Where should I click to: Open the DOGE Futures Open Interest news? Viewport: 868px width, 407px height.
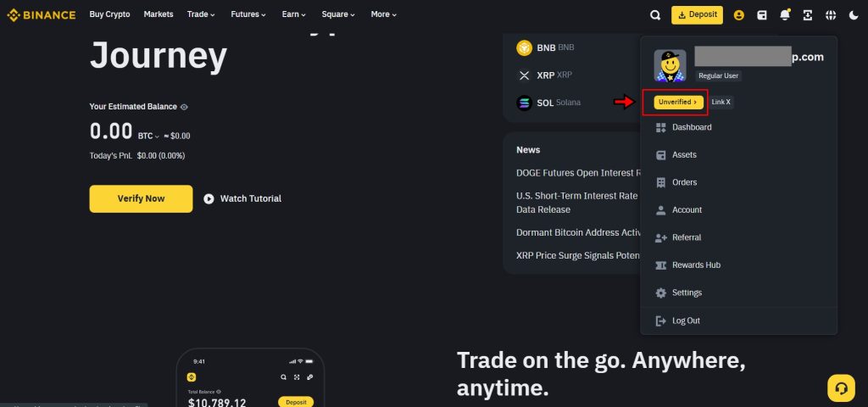coord(577,173)
